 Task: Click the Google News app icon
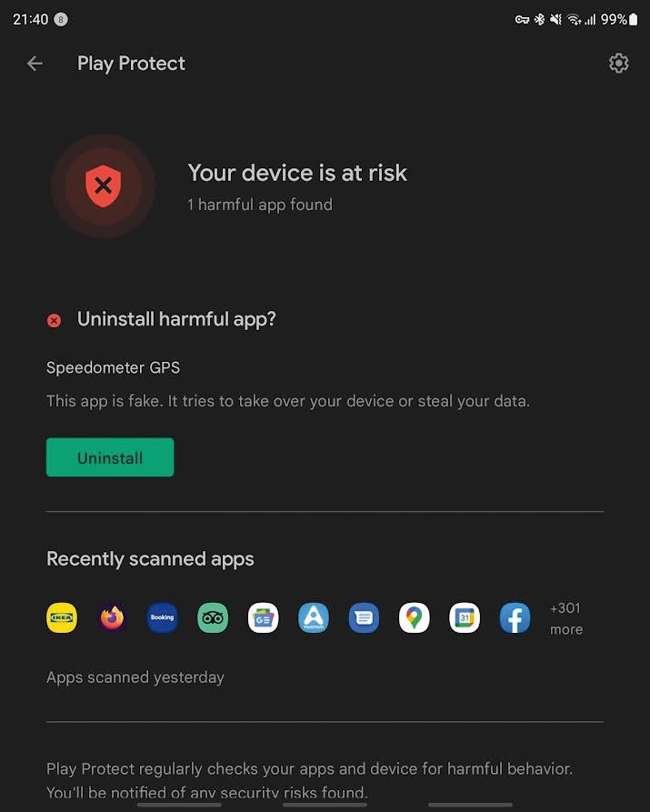(x=263, y=617)
